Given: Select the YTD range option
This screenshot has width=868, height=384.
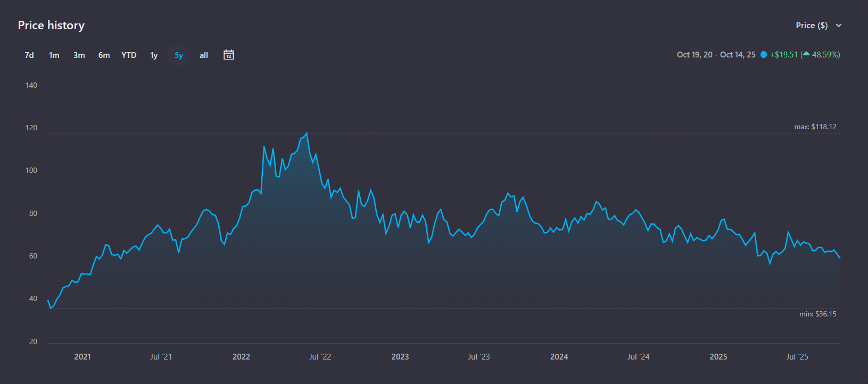Looking at the screenshot, I should (129, 55).
